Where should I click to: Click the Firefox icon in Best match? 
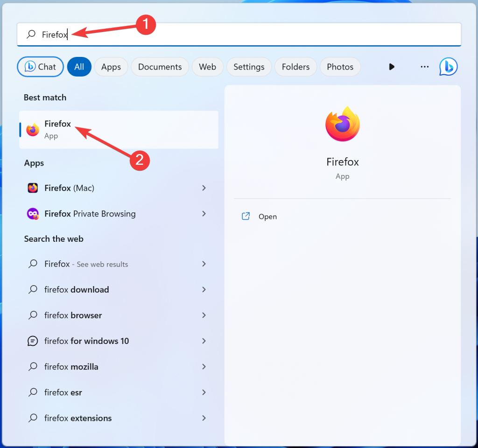(32, 129)
